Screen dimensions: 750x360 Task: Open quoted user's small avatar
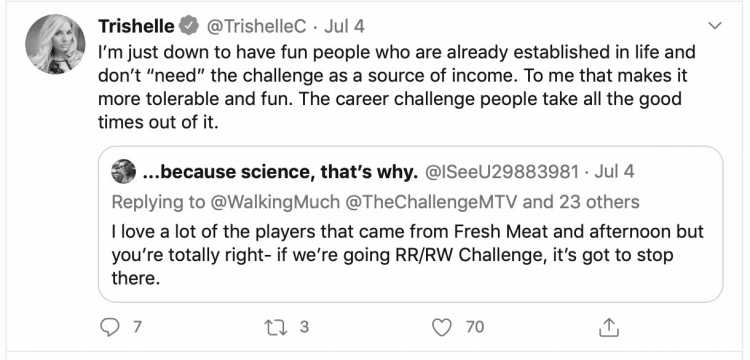point(123,172)
